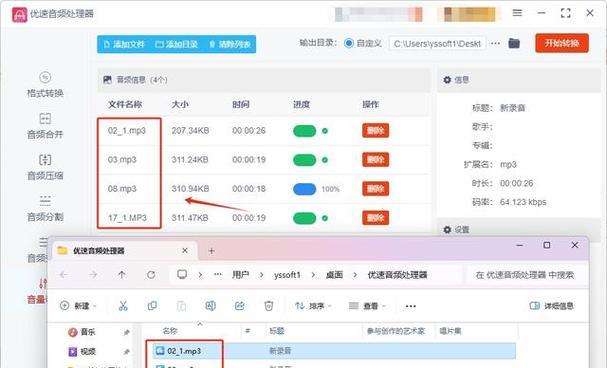
Task: Open the 音频压缩 audio compression tool
Action: point(45,167)
